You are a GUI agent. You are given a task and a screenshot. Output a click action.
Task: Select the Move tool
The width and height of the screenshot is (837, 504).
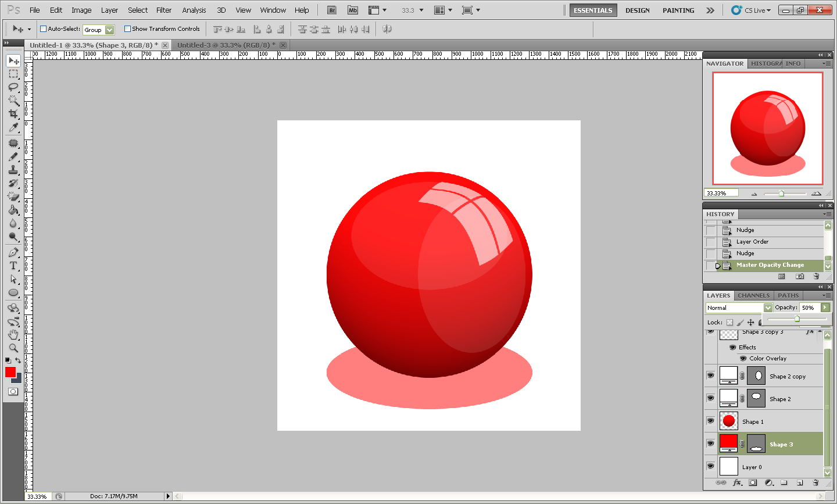(13, 60)
